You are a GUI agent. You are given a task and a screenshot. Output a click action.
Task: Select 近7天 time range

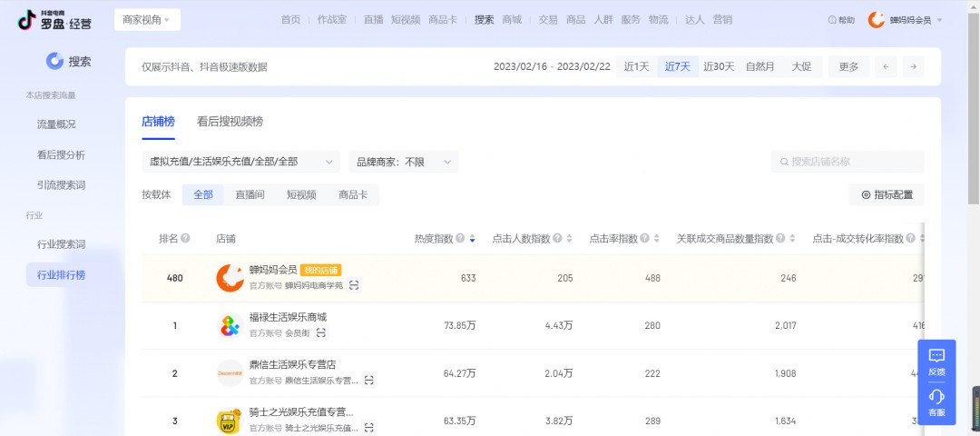[678, 67]
